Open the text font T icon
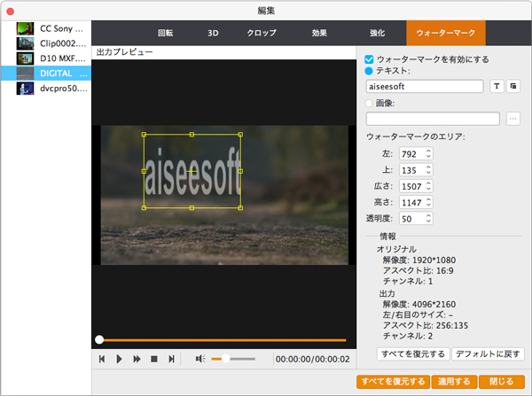The width and height of the screenshot is (532, 396). click(x=497, y=86)
